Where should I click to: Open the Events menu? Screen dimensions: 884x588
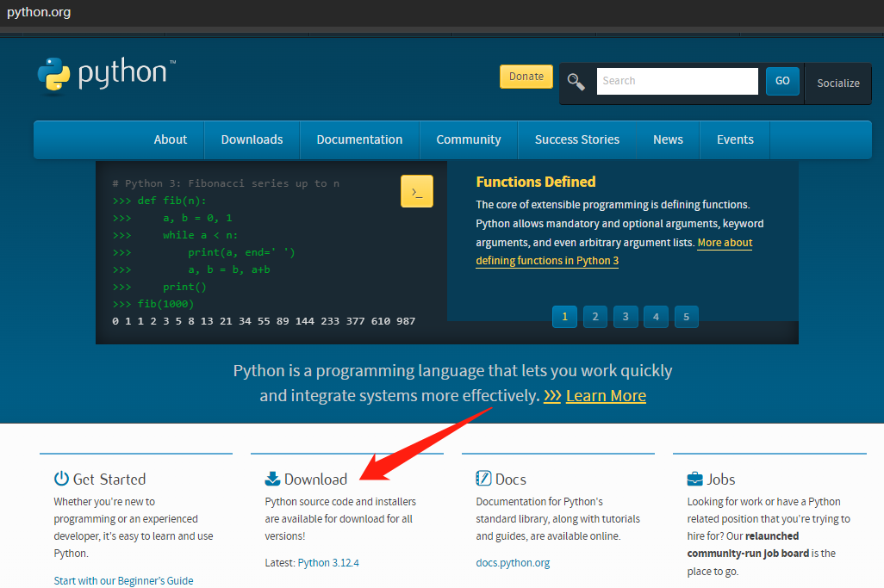735,139
